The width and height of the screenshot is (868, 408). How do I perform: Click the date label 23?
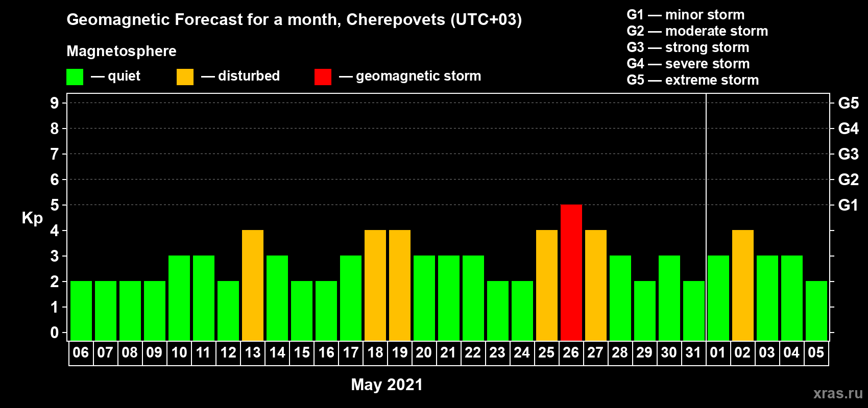(x=497, y=353)
